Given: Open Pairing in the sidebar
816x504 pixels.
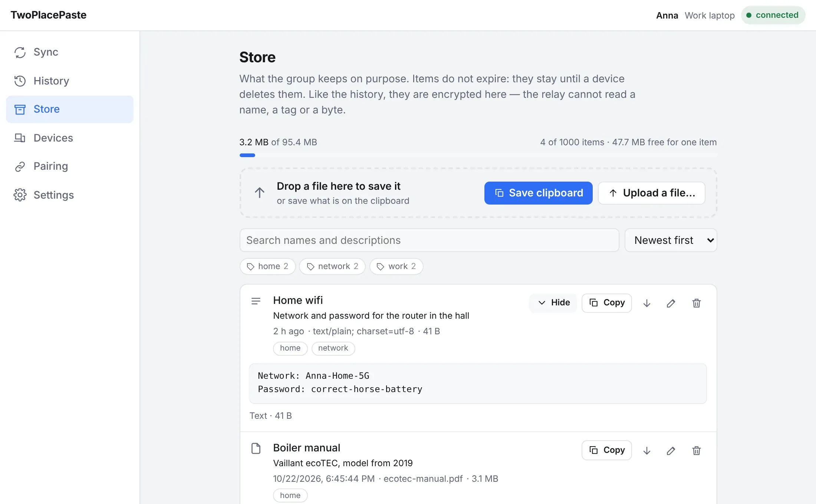Looking at the screenshot, I should [x=70, y=166].
